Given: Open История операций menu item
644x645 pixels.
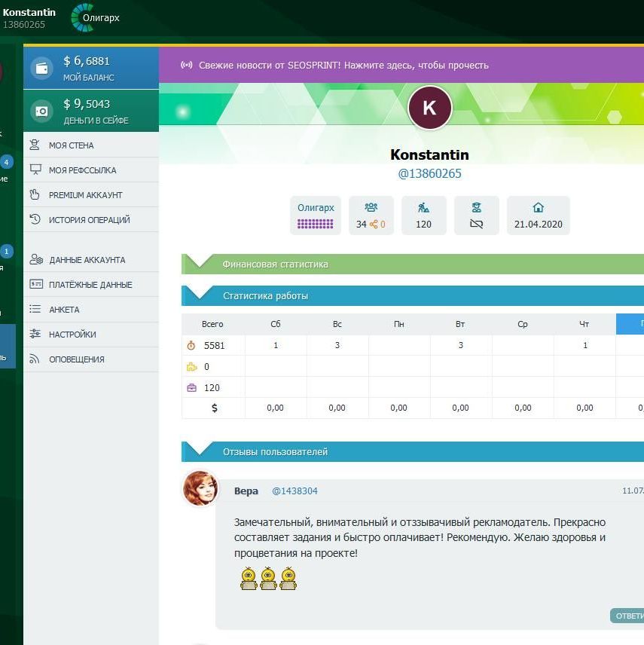Looking at the screenshot, I should 91,220.
